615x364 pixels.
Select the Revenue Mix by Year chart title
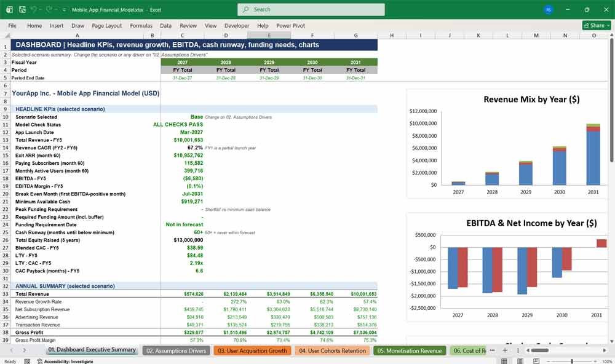(x=531, y=99)
